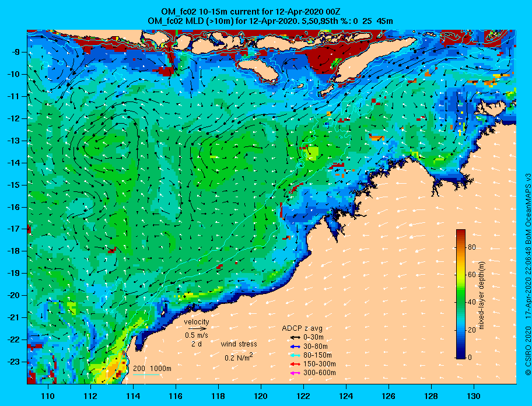The height and width of the screenshot is (406, 532).
Task: Click the latitude axis label -19
Action: tap(13, 273)
